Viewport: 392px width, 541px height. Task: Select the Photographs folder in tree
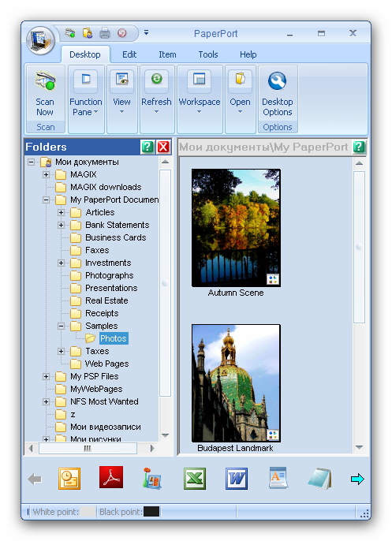(x=109, y=275)
